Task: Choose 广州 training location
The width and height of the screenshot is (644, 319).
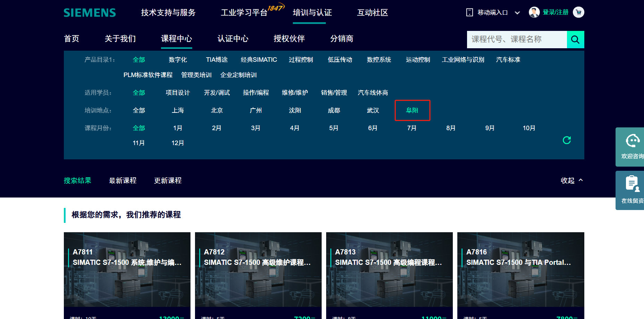Action: pyautogui.click(x=256, y=110)
